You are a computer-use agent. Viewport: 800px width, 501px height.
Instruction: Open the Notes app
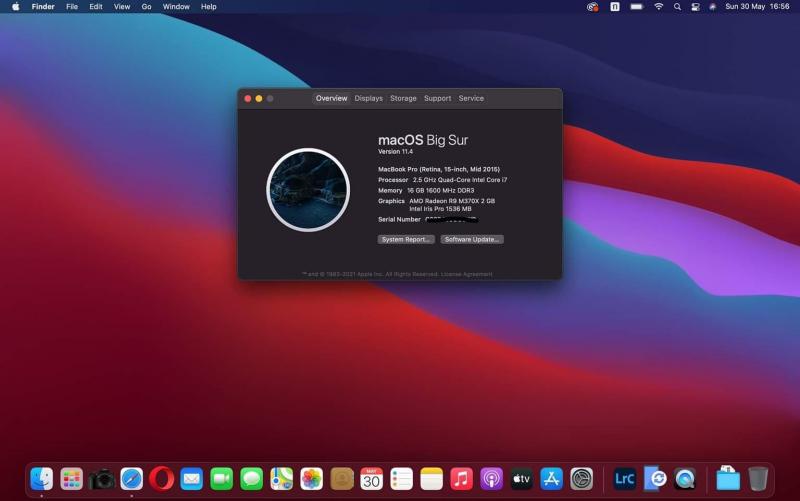[x=432, y=479]
